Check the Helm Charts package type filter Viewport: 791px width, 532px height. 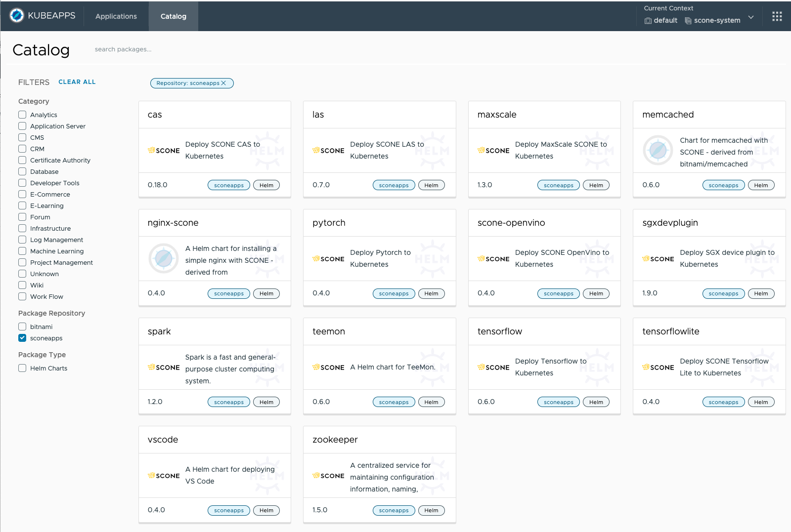point(22,368)
